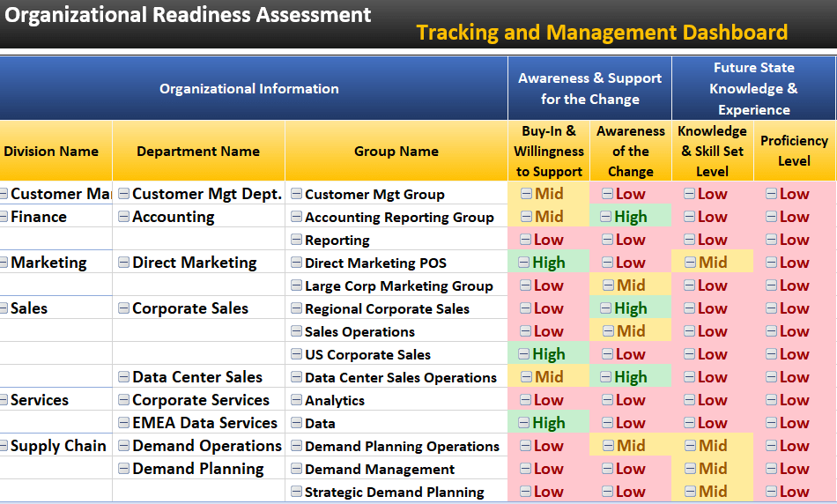This screenshot has width=837, height=504.
Task: Collapse the US Corporate Sales group
Action: tap(296, 354)
